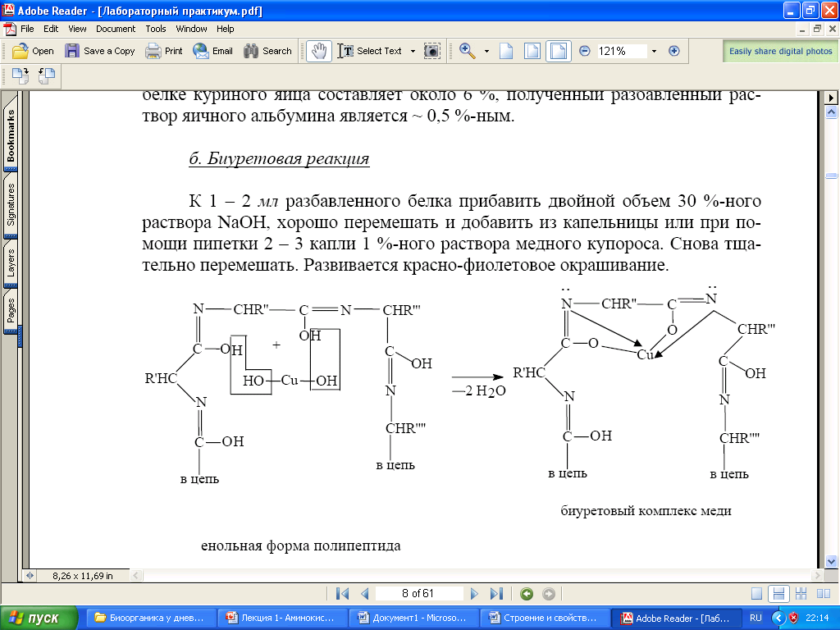Open the Edit menu

click(51, 29)
